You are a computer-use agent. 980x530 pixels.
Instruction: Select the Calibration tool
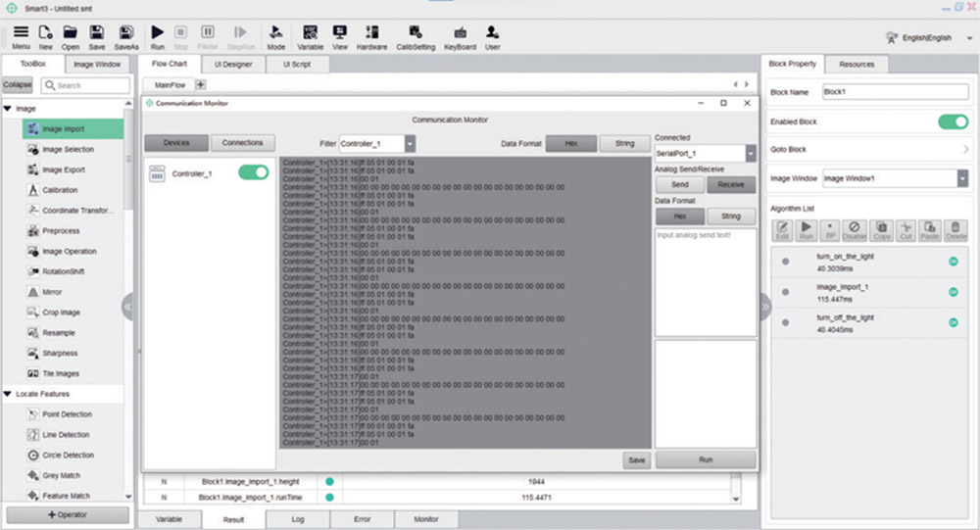tap(60, 190)
